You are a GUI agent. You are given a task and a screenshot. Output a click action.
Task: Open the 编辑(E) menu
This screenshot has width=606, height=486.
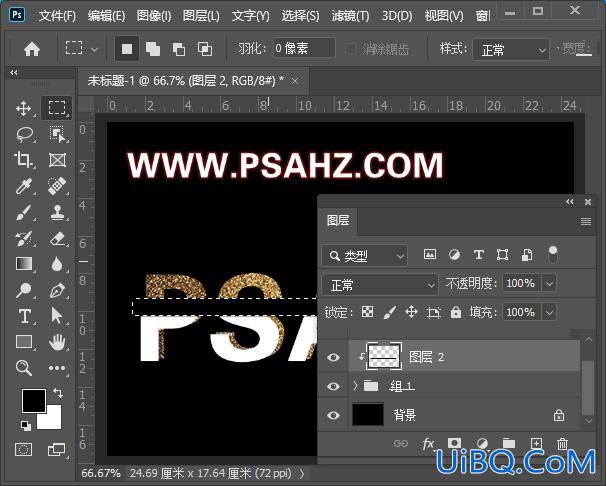(106, 16)
